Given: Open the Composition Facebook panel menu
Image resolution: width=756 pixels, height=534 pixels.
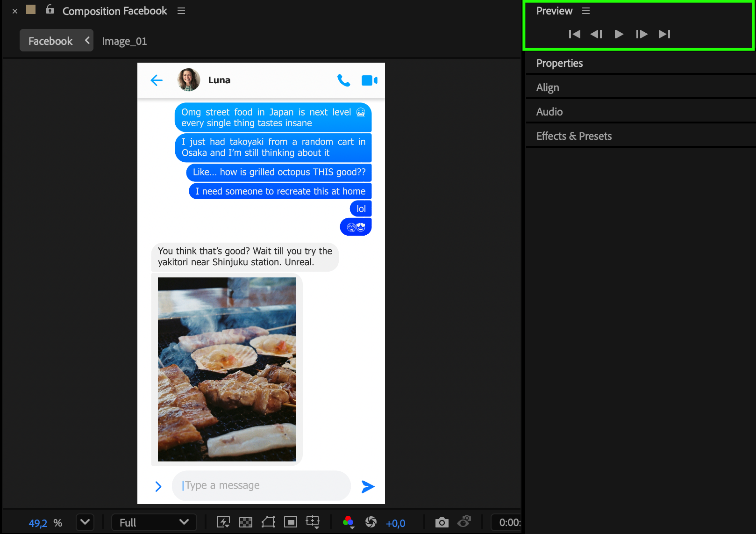Looking at the screenshot, I should click(181, 11).
